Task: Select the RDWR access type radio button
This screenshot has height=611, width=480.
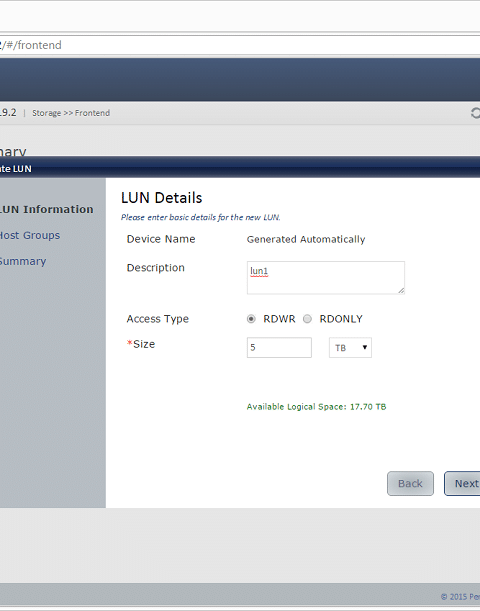Action: (251, 319)
